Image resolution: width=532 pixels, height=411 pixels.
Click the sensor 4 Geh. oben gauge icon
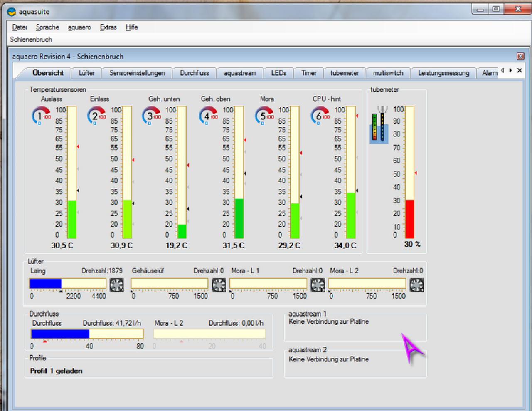208,116
